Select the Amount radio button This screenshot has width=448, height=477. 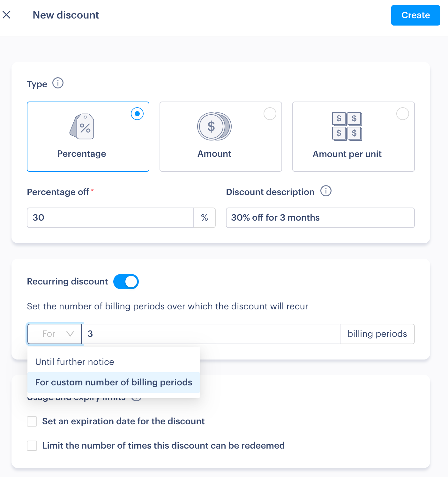(270, 114)
